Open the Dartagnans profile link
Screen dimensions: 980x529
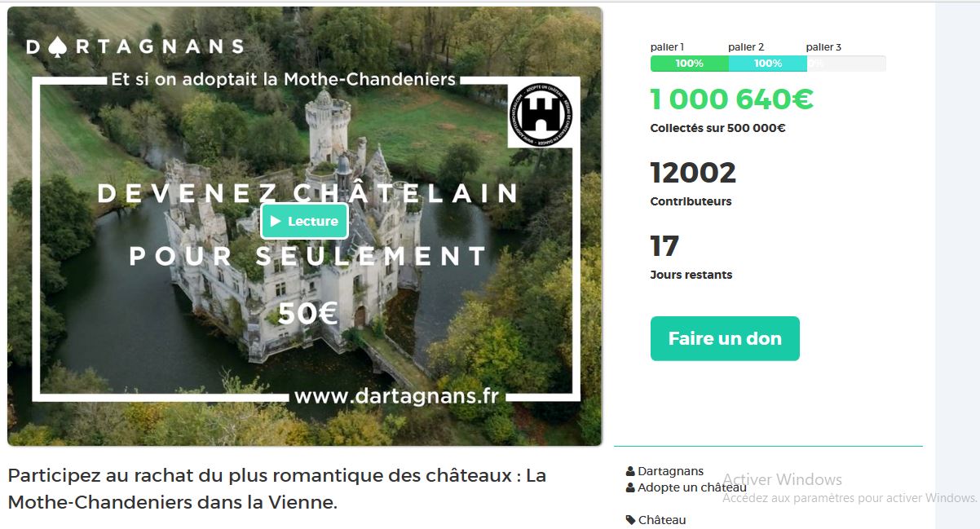670,471
